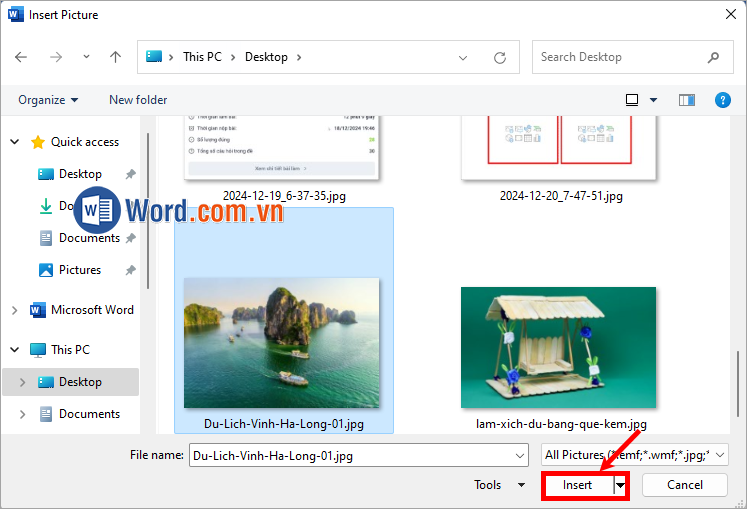
Task: Expand Documents under This PC
Action: [x=22, y=414]
